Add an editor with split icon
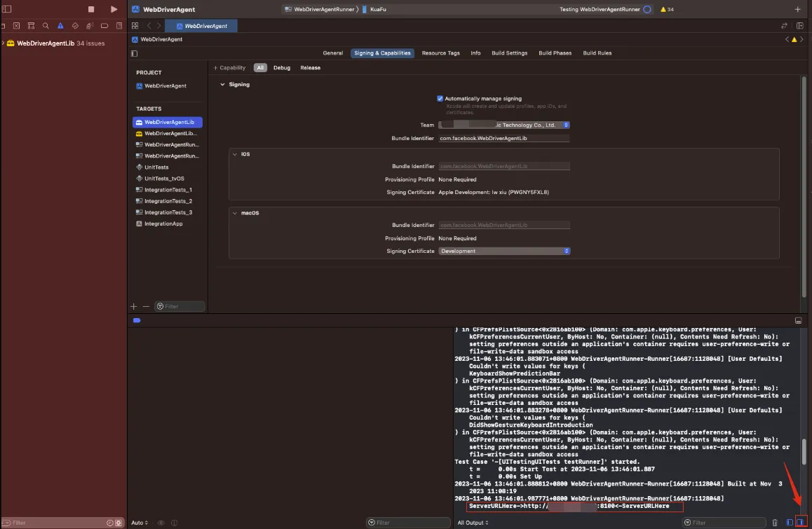This screenshot has width=812, height=529. click(x=799, y=26)
